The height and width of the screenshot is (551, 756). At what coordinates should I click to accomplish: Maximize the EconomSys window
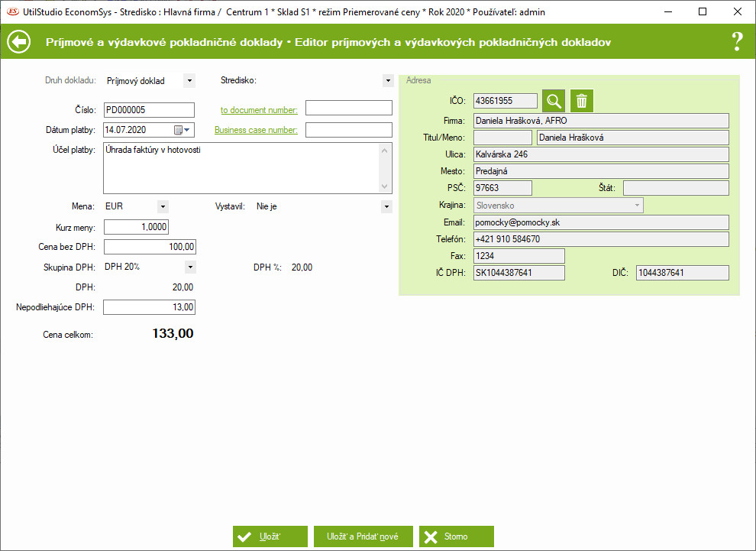click(703, 11)
